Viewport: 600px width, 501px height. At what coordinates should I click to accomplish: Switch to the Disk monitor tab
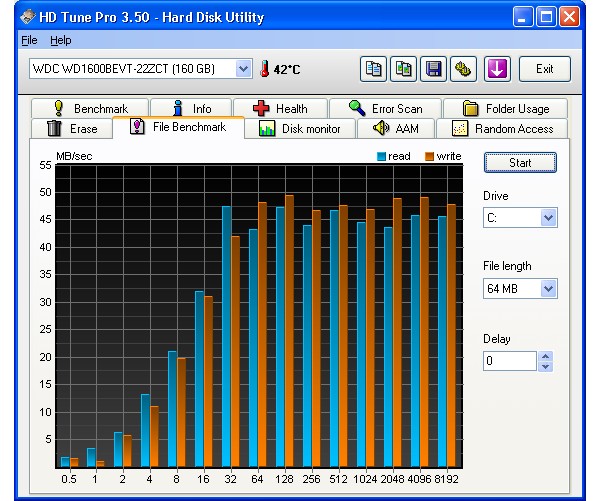(300, 128)
